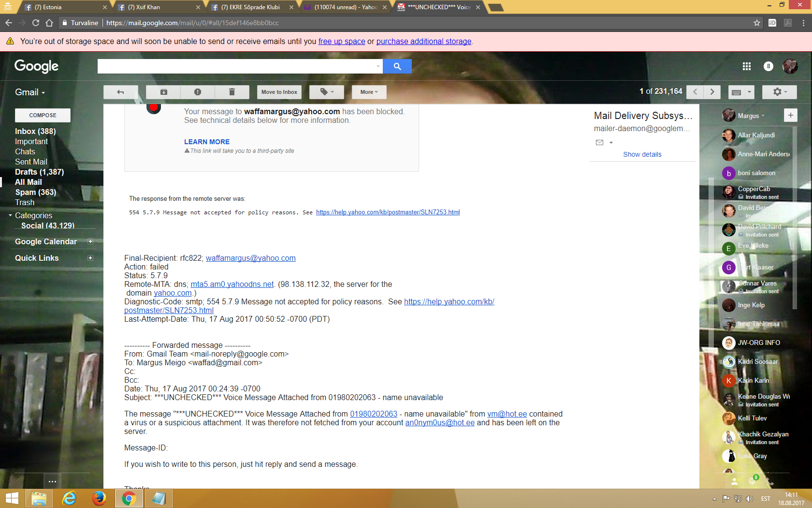This screenshot has width=812, height=508.
Task: Open chat with Allar Kaljundi
Action: point(756,135)
